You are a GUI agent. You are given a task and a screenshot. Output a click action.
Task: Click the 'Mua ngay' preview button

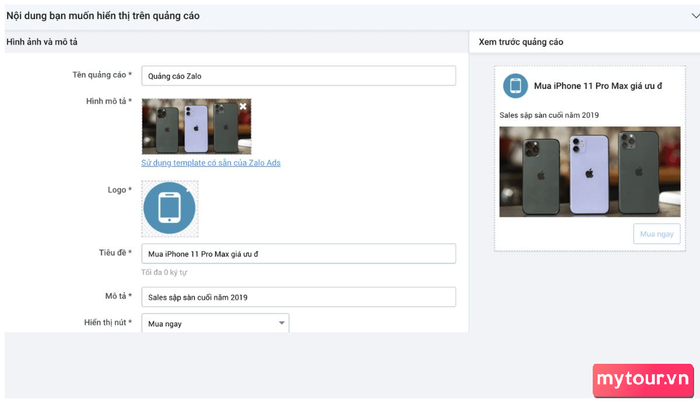coord(657,234)
